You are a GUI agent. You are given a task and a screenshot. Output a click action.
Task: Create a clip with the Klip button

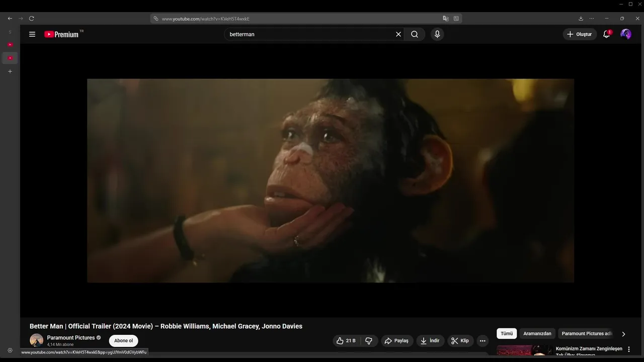click(460, 341)
